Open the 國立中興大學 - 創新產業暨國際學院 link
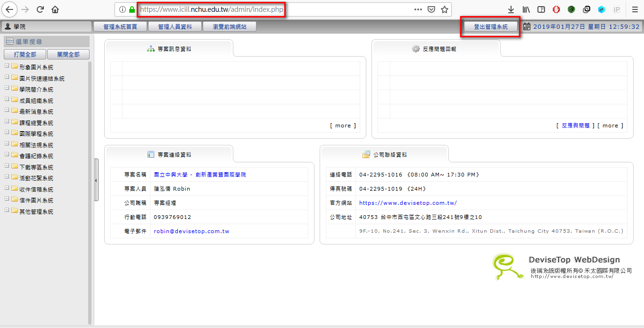The height and width of the screenshot is (328, 644). click(200, 175)
